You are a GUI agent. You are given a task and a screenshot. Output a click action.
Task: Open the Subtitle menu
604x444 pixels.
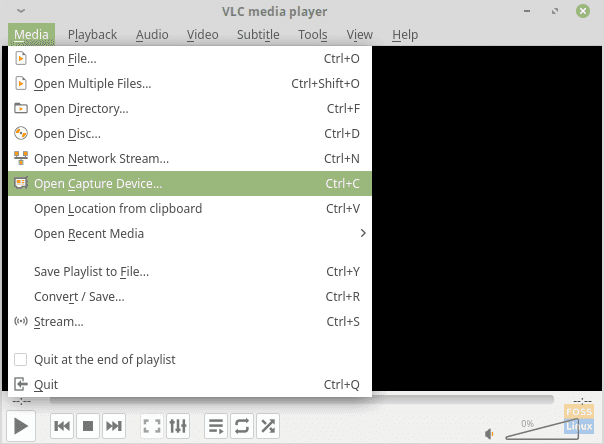[258, 35]
